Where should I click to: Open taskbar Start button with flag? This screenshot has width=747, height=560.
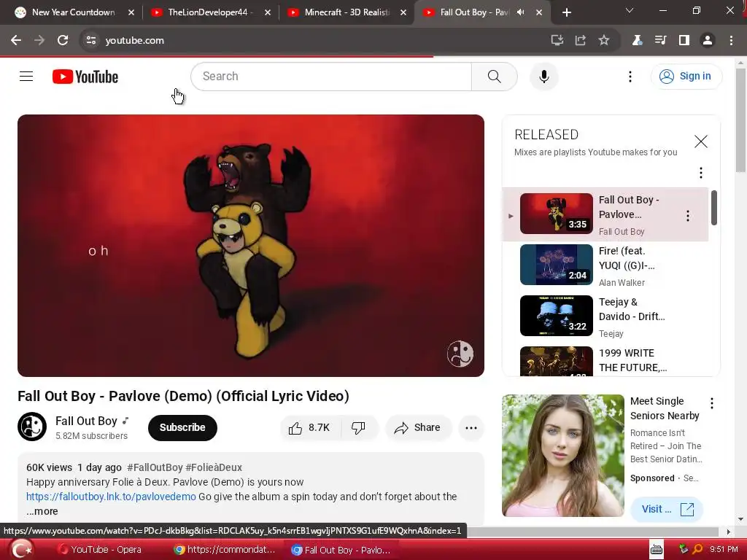tap(21, 550)
